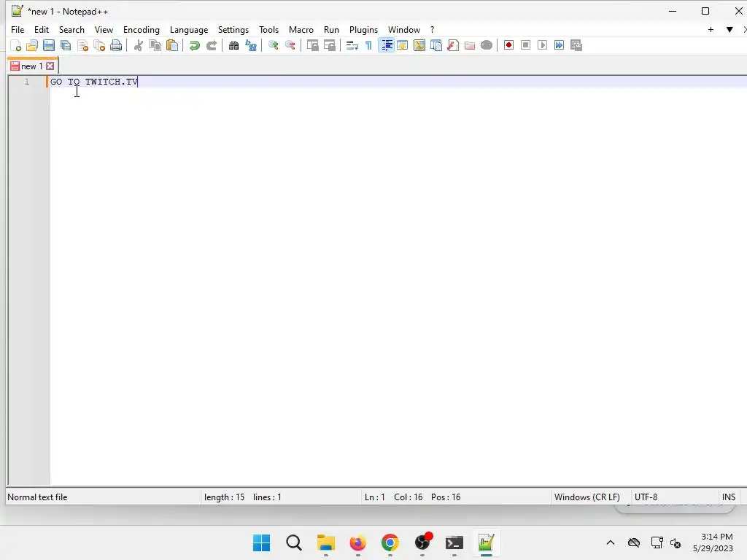Click the Close document toolbar icon
Viewport: 747px width, 560px height.
click(x=83, y=45)
